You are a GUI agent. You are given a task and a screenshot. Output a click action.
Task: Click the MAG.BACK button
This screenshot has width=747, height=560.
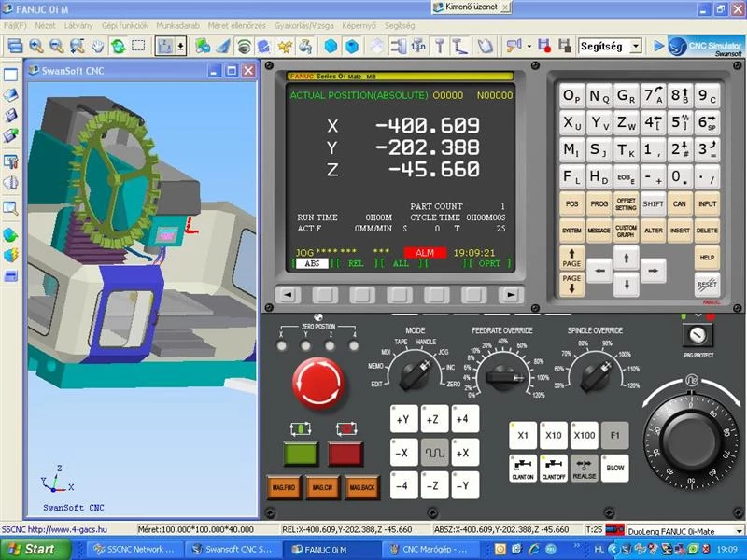[x=362, y=487]
